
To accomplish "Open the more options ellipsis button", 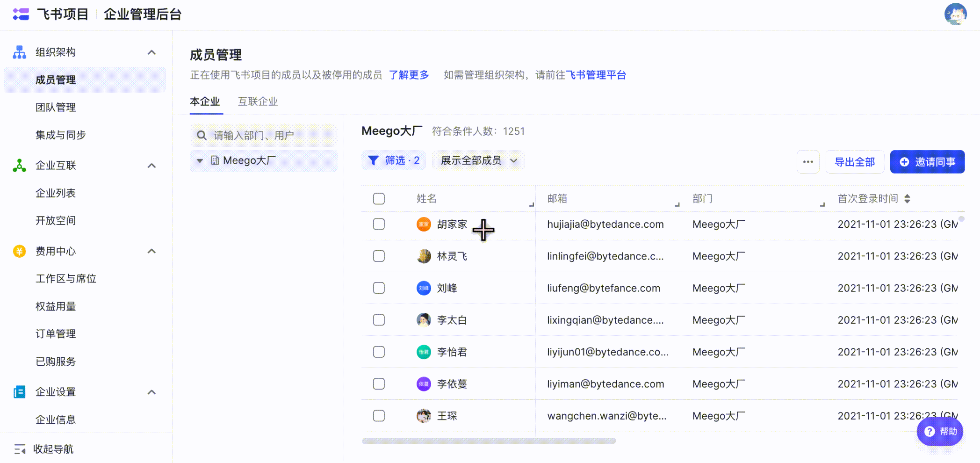I will point(808,162).
